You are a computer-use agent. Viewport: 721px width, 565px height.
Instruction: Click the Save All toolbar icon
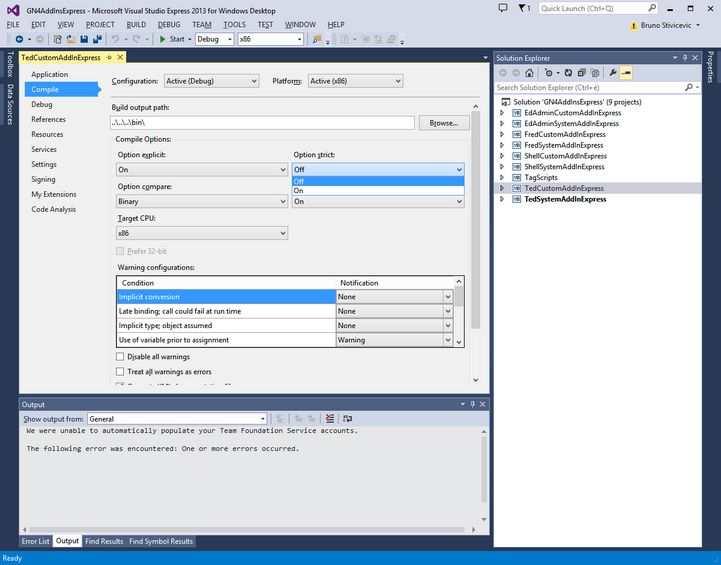coord(97,40)
